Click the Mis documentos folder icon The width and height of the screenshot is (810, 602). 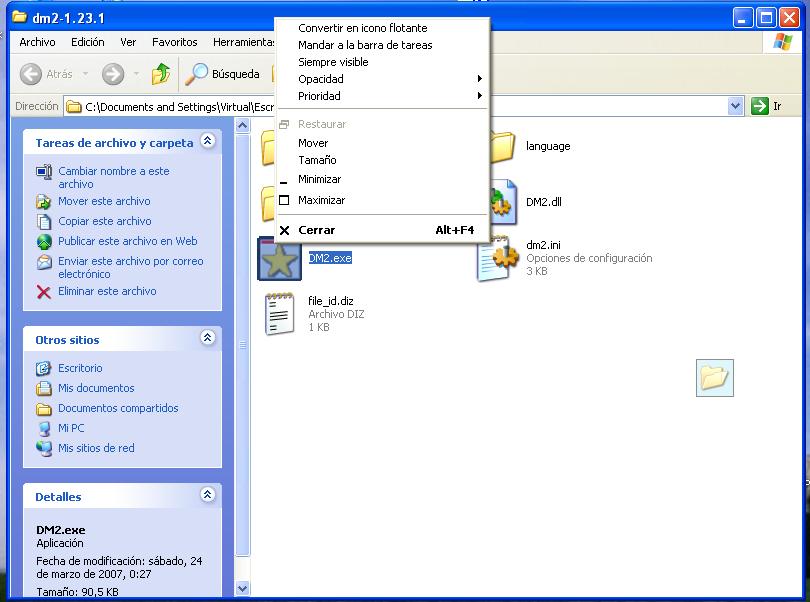(x=44, y=388)
